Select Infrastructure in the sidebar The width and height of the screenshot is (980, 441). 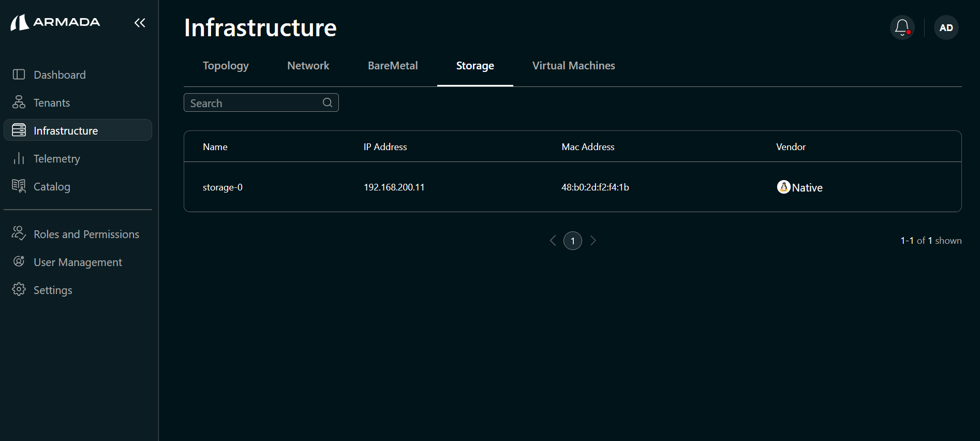tap(78, 130)
